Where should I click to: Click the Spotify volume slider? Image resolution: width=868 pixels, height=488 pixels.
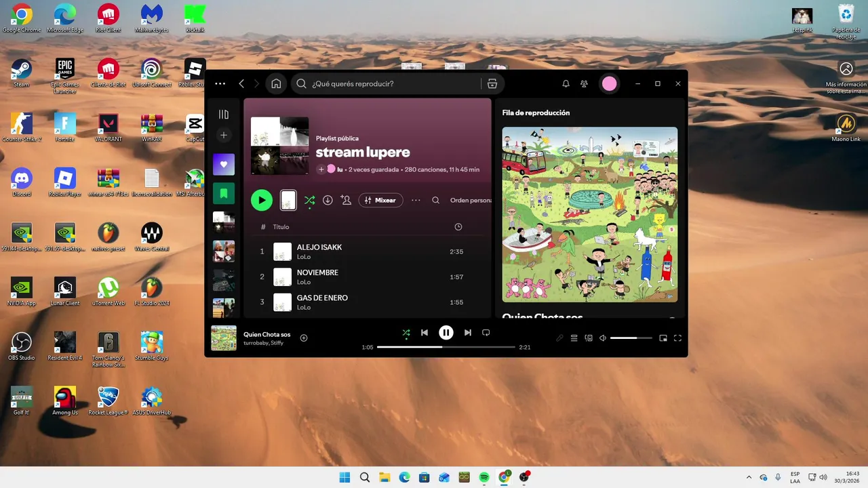pos(631,338)
